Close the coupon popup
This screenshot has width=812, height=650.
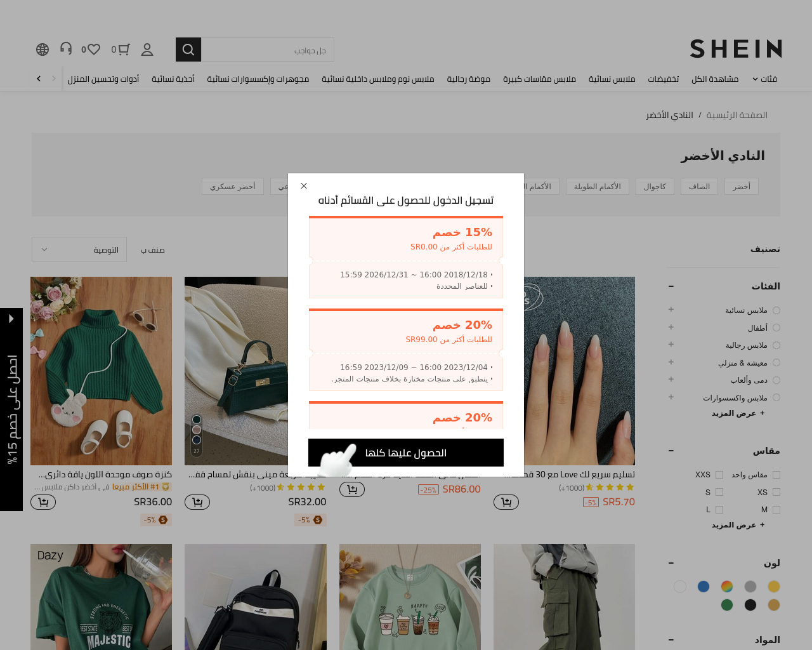coord(304,186)
